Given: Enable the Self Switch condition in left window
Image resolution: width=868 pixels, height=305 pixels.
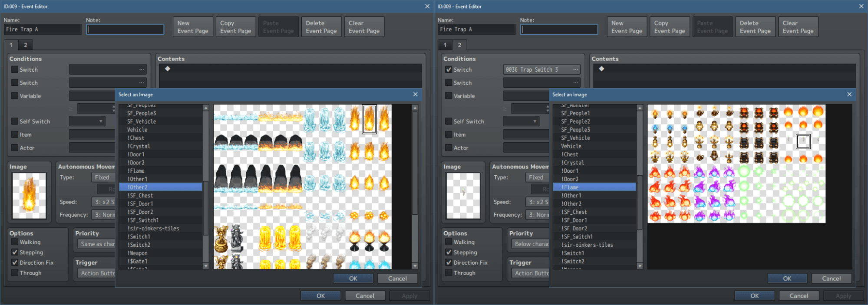Looking at the screenshot, I should (x=15, y=121).
